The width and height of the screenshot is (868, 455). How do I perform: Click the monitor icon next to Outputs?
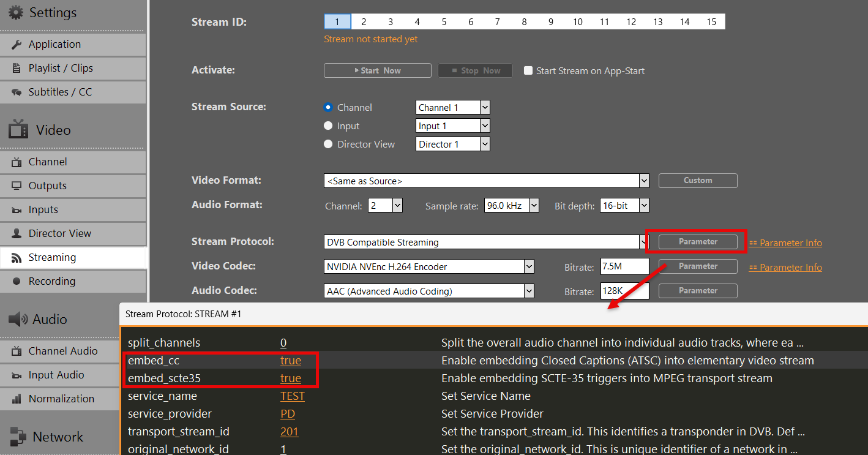[x=17, y=186]
